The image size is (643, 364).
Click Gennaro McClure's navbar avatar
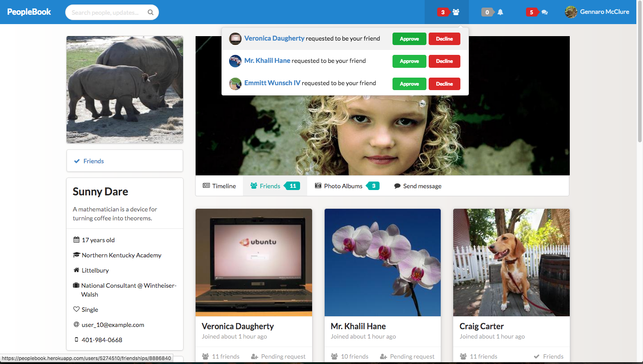pos(571,12)
